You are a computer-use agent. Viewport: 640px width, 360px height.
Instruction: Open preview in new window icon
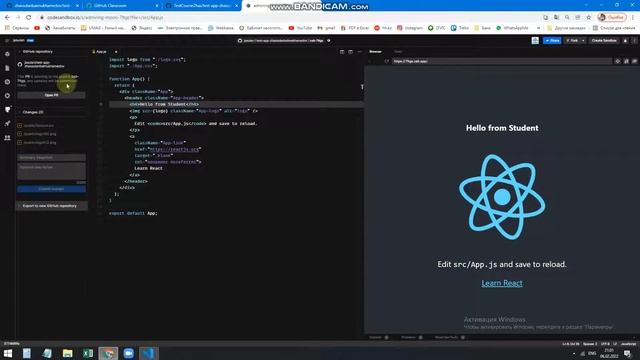[x=635, y=61]
